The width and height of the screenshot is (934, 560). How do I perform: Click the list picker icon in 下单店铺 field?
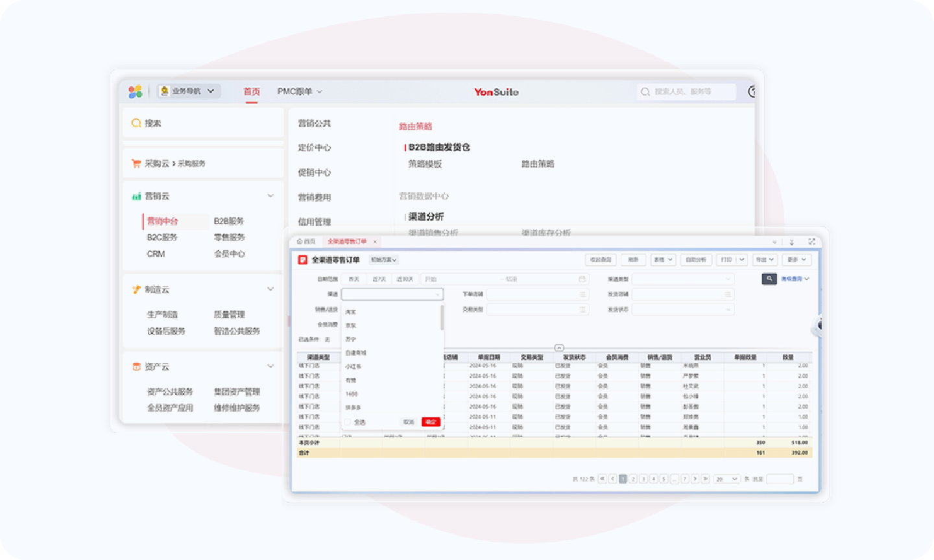coord(582,294)
